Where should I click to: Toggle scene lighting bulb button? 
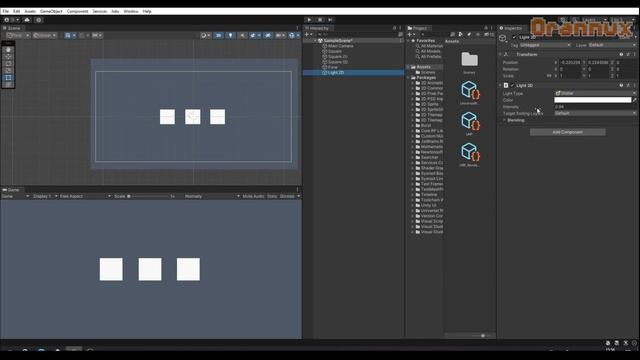tap(230, 36)
